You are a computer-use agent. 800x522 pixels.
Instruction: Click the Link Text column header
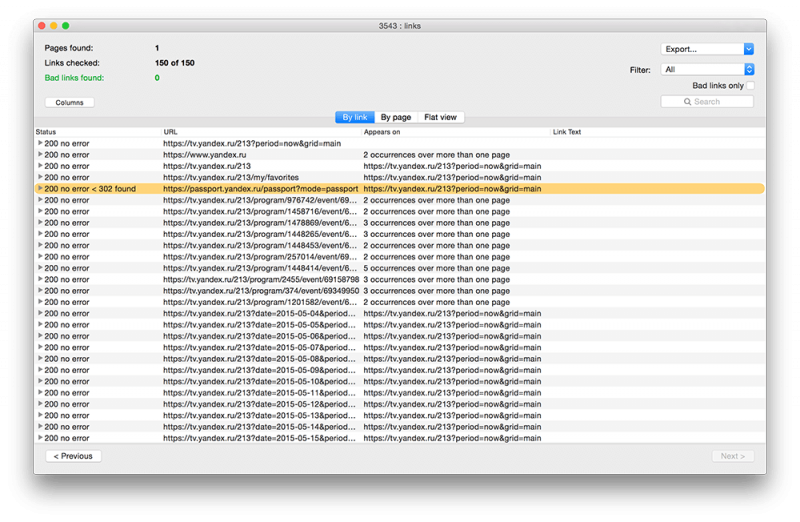(657, 132)
